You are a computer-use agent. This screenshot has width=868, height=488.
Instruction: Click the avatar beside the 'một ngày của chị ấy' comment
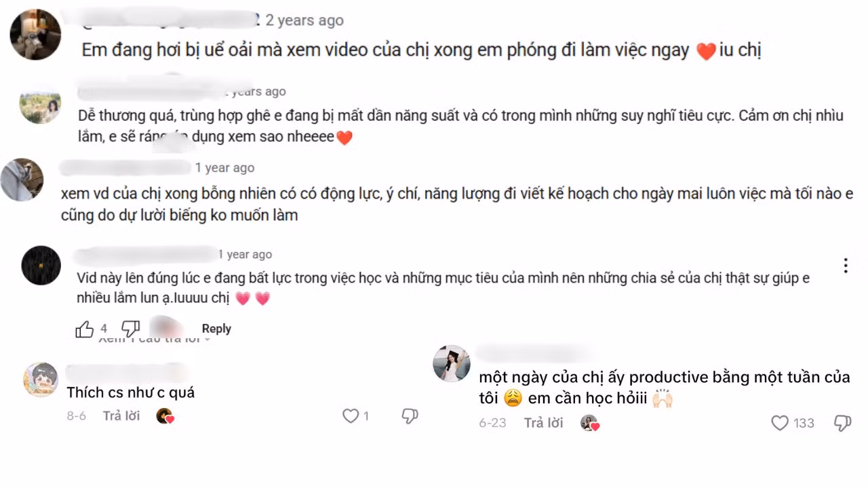coord(451,363)
